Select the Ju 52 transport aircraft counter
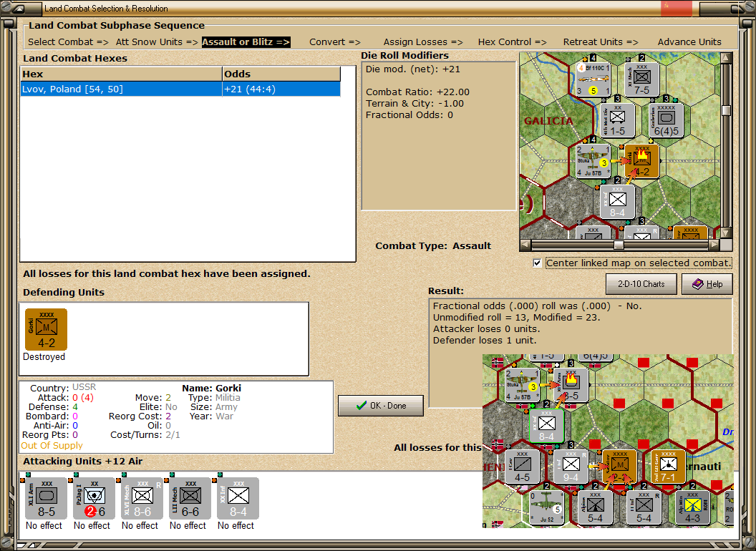Image resolution: width=756 pixels, height=551 pixels. click(547, 507)
